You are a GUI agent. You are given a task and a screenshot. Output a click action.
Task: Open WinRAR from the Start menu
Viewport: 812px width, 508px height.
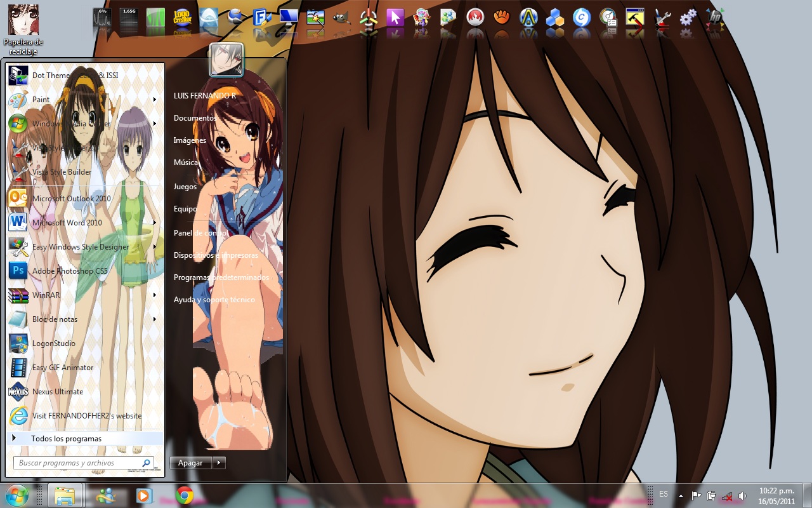click(48, 295)
